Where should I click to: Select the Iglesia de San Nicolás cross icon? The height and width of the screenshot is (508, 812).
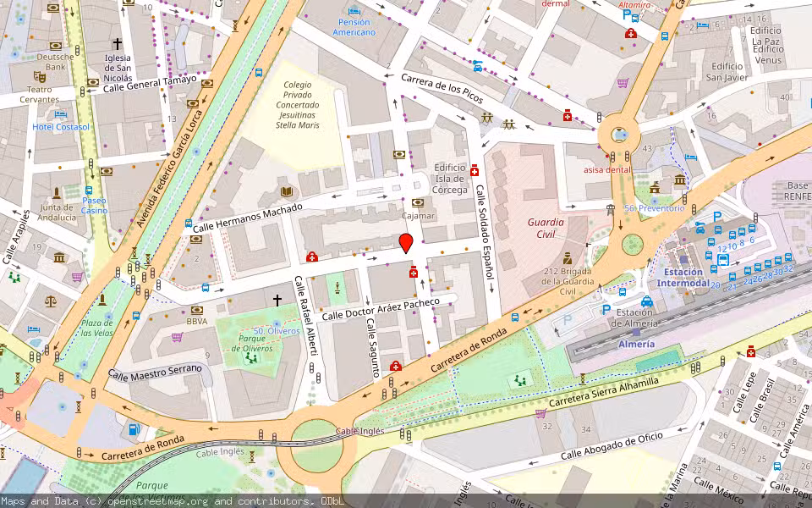click(118, 44)
